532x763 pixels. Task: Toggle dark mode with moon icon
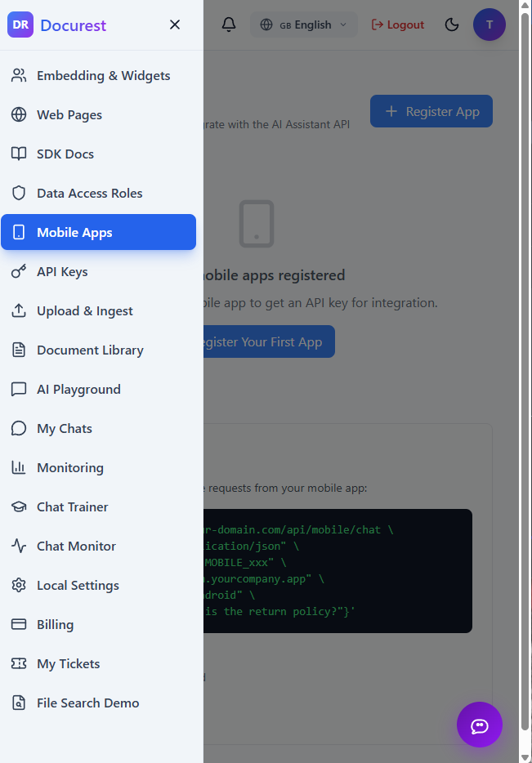pyautogui.click(x=452, y=25)
